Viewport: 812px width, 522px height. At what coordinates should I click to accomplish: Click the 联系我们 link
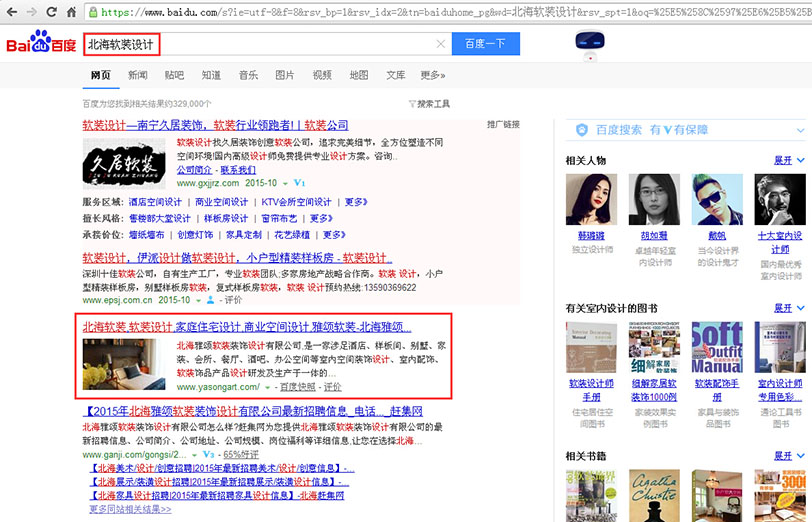coord(238,170)
